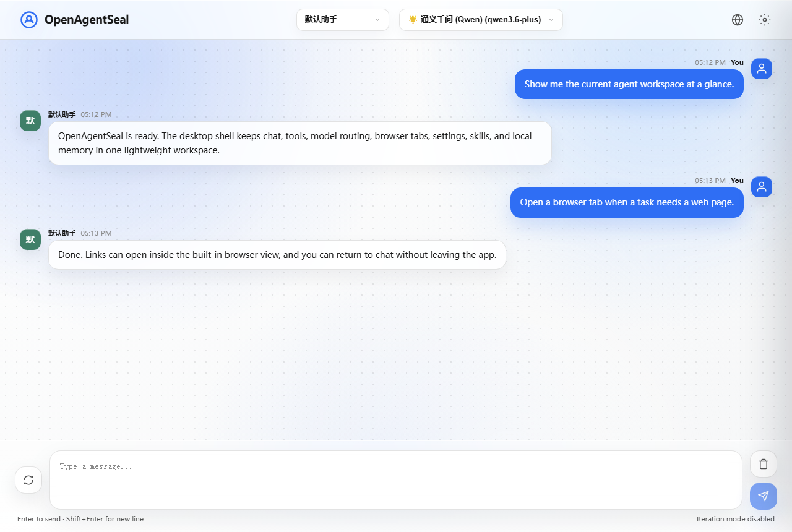Send message with the paper plane button
Screen dimensions: 792x532
(x=764, y=496)
